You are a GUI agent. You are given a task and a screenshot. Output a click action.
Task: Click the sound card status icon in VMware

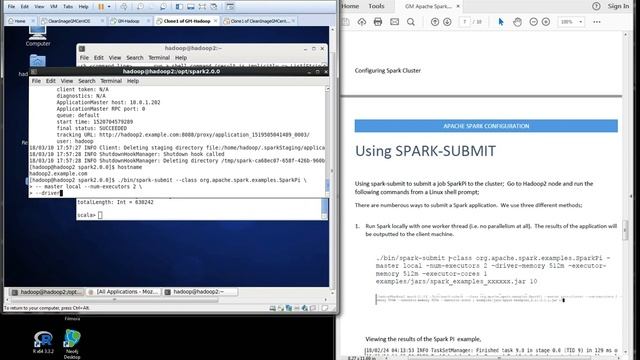point(304,308)
